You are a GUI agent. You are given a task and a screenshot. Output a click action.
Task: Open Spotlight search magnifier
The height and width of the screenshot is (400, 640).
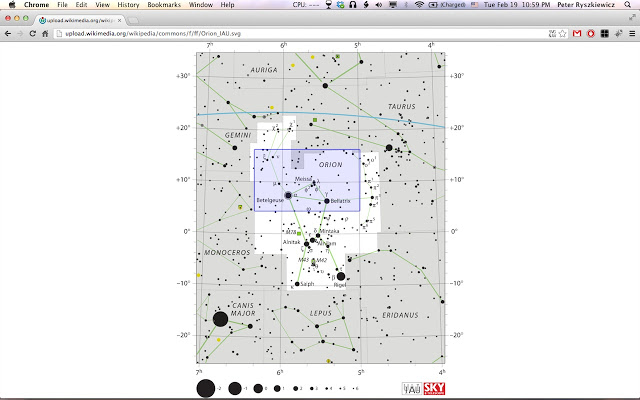coord(628,4)
